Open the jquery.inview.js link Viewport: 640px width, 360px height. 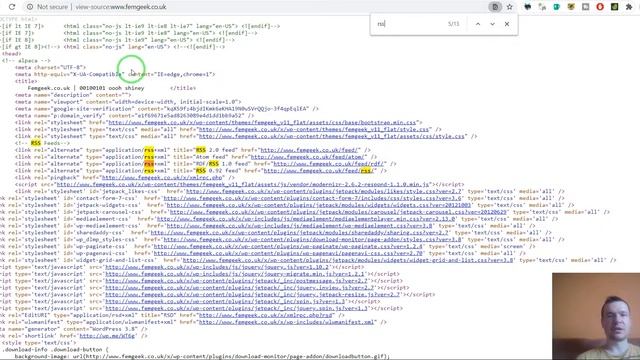240,288
